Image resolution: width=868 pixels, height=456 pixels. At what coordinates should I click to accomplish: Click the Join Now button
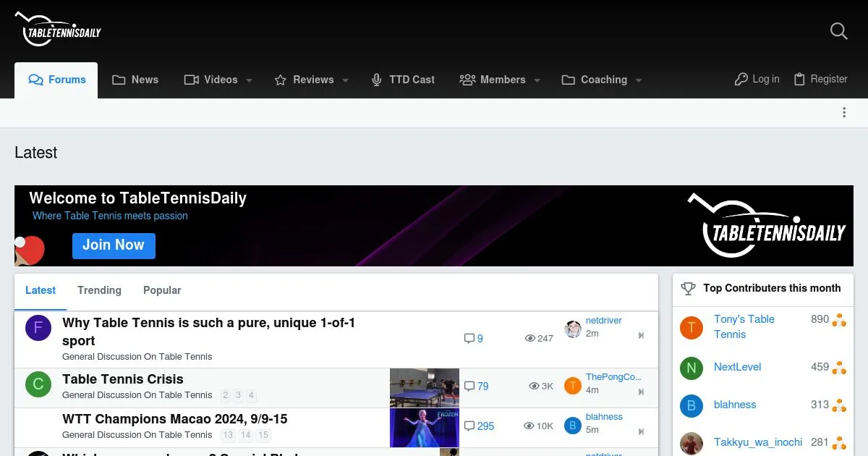[x=114, y=245]
